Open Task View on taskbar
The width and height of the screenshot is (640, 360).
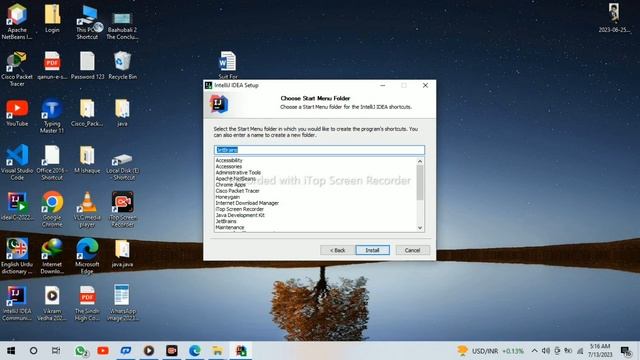[56, 351]
